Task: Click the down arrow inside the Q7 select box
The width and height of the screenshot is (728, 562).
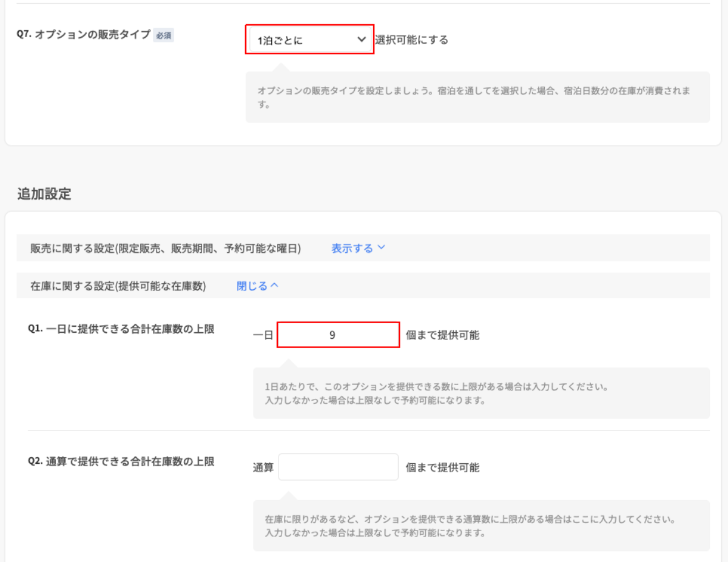Action: click(362, 39)
